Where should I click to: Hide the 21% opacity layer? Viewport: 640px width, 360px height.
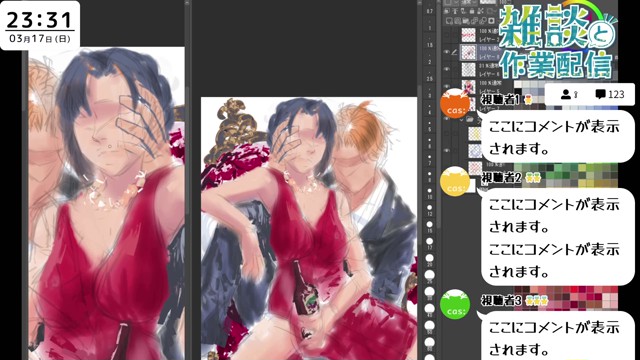447,69
